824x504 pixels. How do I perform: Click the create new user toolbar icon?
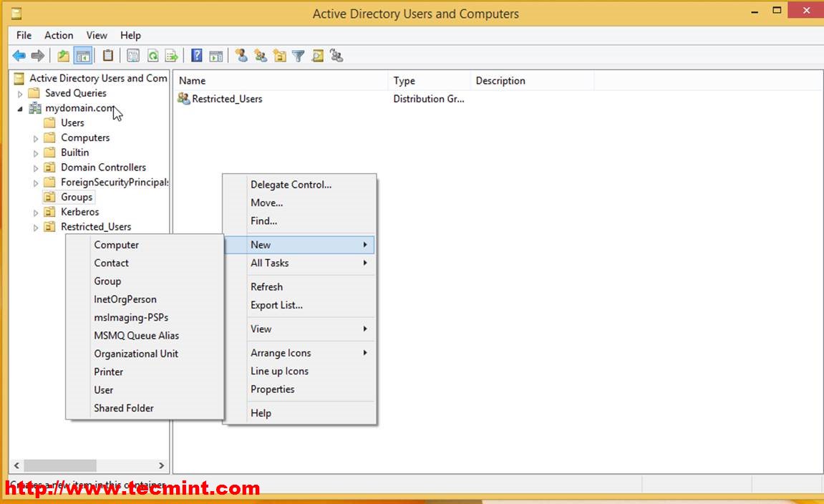241,56
